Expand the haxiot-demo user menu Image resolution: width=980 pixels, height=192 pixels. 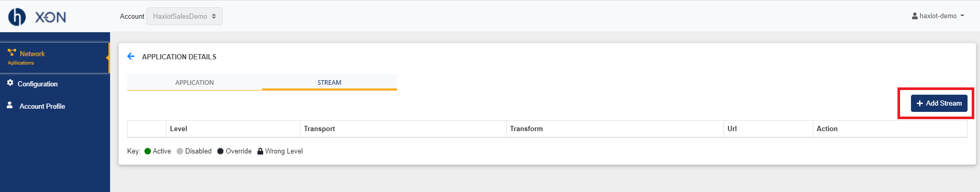click(x=938, y=16)
